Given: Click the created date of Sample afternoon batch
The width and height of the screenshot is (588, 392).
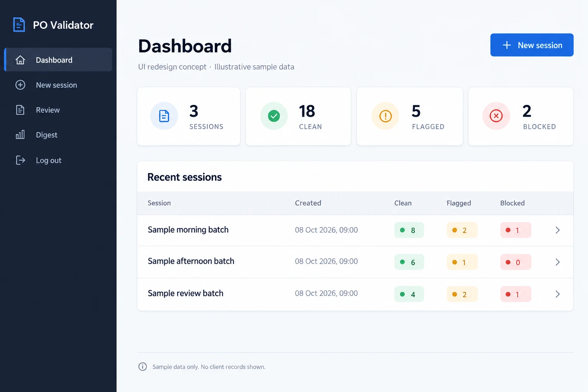Looking at the screenshot, I should click(326, 261).
